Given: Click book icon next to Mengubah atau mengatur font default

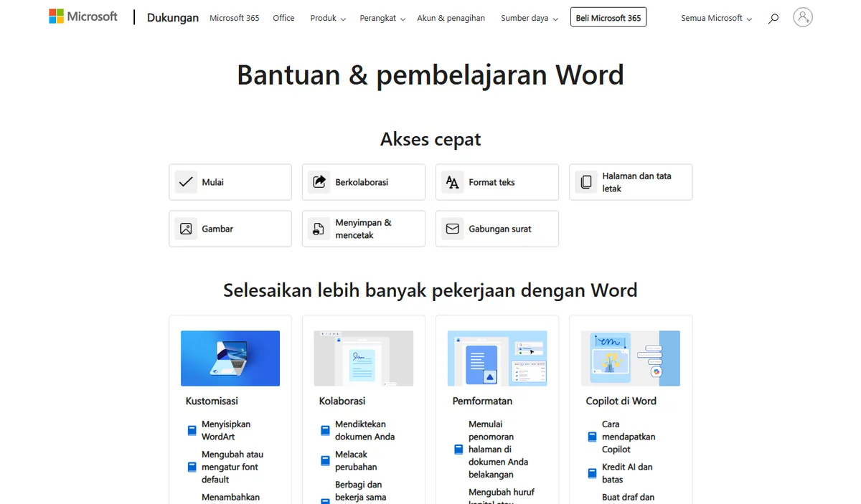Looking at the screenshot, I should click(192, 467).
